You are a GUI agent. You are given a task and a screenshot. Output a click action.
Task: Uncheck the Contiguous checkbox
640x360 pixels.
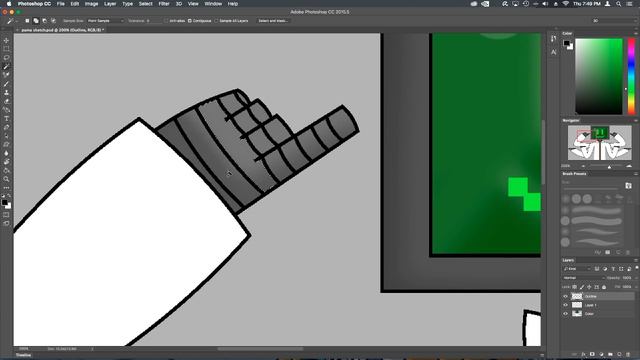(x=189, y=20)
